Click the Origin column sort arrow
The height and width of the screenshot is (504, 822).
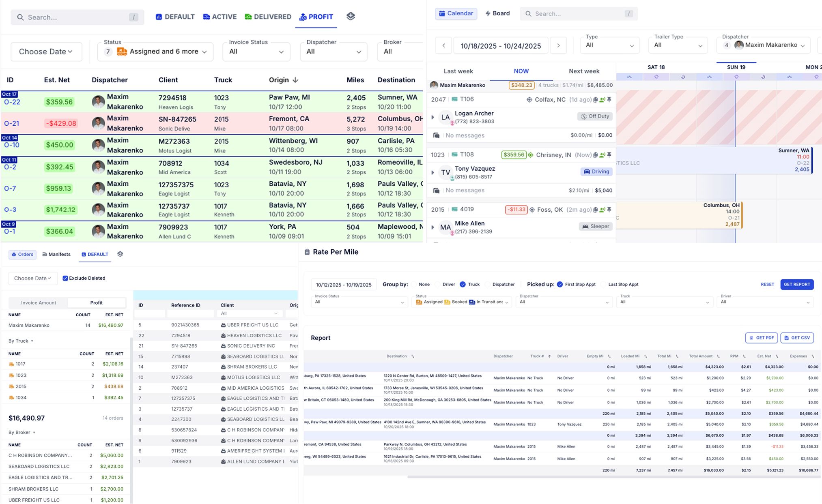coord(295,80)
